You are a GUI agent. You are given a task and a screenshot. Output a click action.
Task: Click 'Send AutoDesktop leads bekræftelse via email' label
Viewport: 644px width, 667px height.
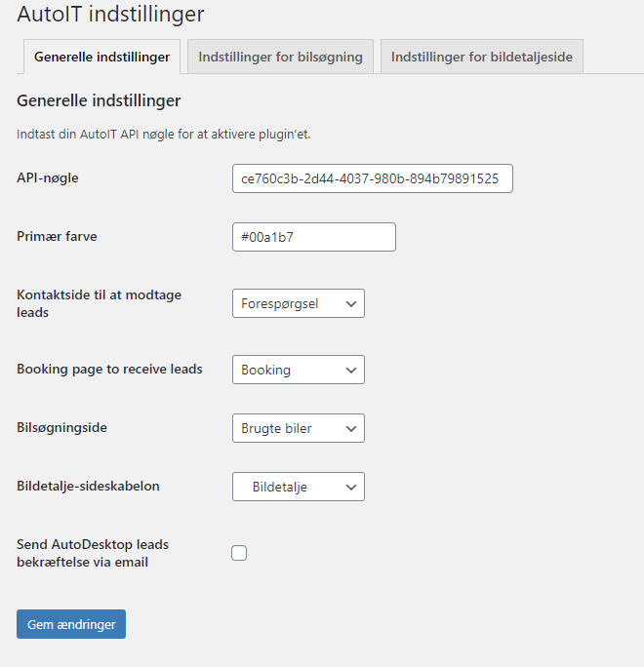tap(93, 553)
